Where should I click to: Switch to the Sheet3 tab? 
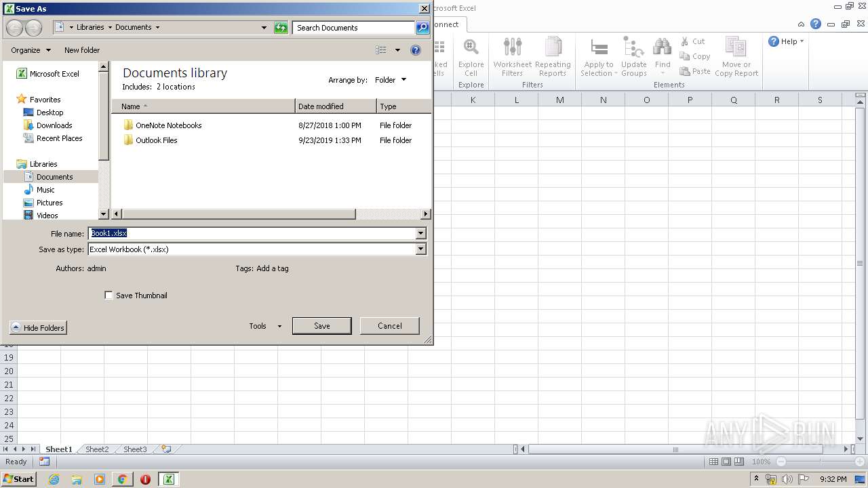coord(135,449)
